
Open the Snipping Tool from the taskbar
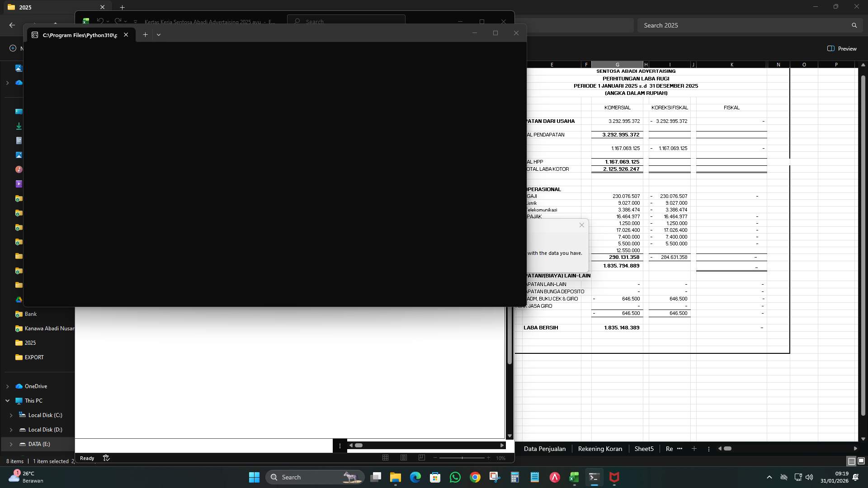pyautogui.click(x=495, y=477)
